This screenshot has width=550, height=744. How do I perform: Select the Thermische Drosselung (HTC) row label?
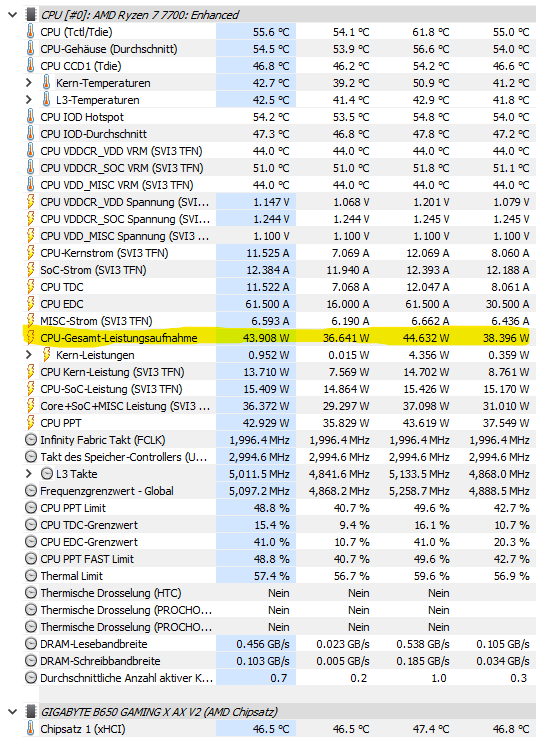[111, 593]
